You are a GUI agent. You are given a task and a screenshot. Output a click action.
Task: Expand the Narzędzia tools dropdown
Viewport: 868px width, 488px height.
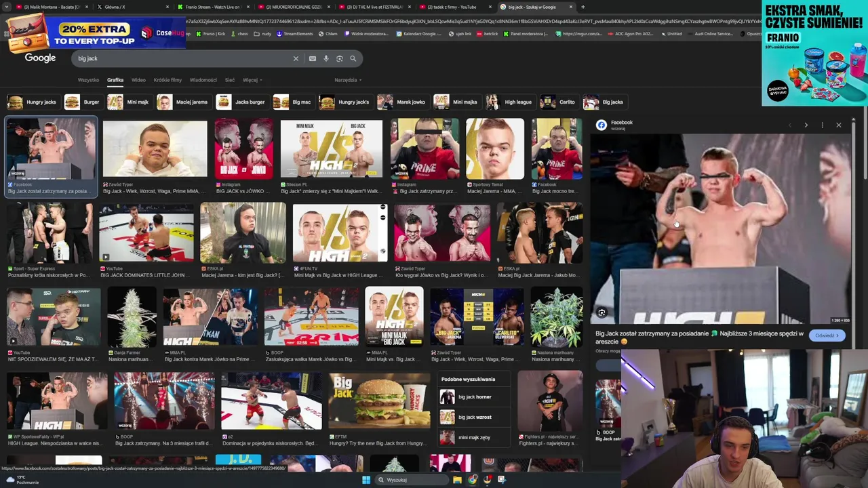coord(348,80)
